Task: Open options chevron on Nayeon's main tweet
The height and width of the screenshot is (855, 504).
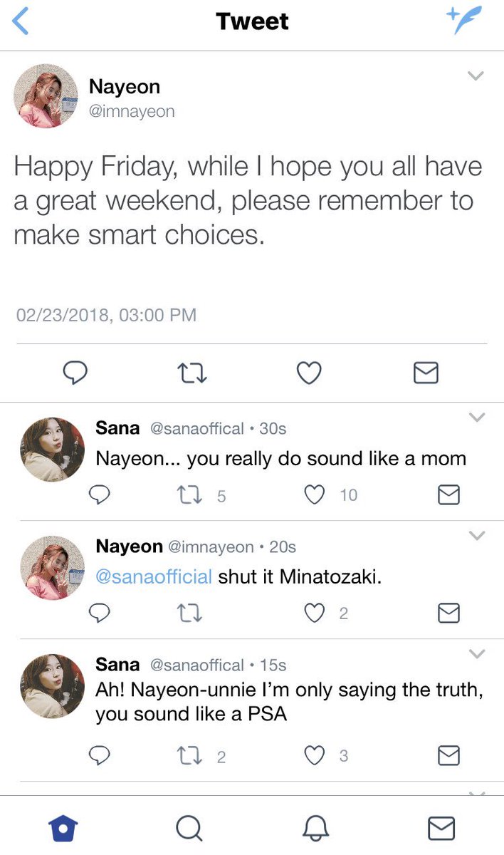Action: coord(476,76)
